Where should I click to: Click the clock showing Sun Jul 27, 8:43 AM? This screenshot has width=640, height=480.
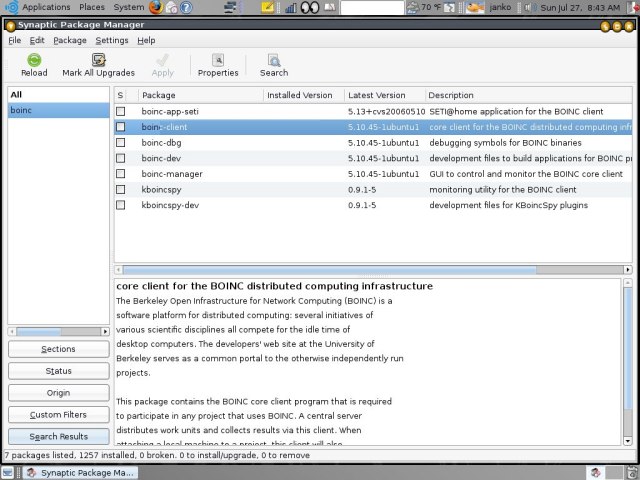click(x=580, y=7)
